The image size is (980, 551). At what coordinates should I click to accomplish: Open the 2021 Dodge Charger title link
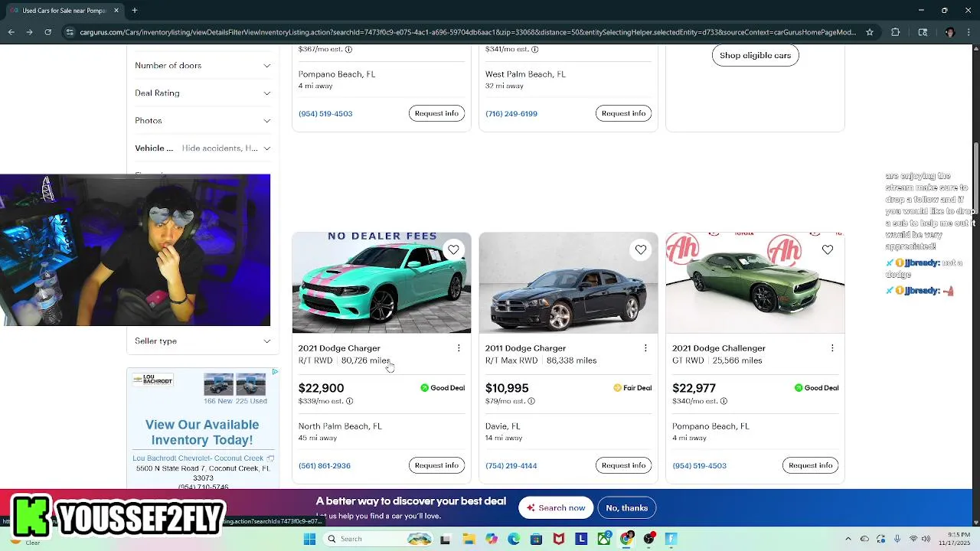tap(339, 348)
